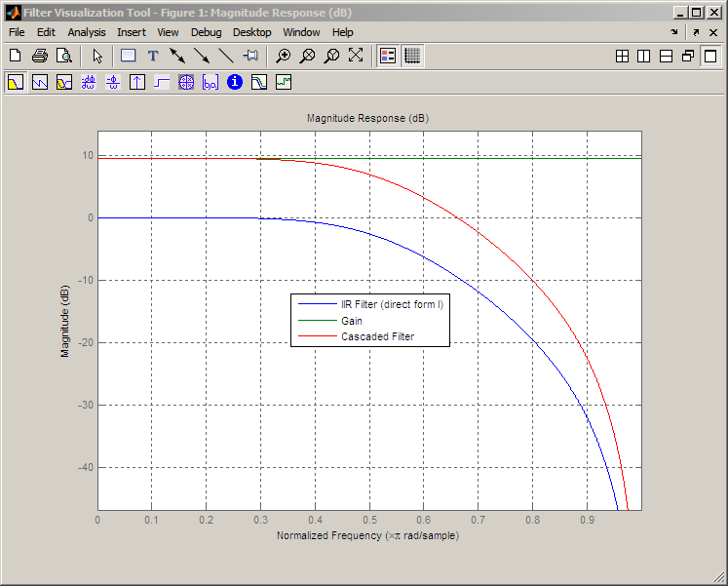Activate the Zoom X-axis tool
The width and height of the screenshot is (728, 586).
(307, 56)
